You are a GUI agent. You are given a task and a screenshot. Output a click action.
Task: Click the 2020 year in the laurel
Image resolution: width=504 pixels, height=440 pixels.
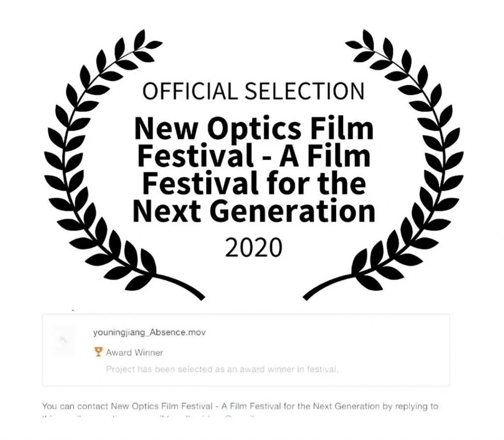(253, 247)
